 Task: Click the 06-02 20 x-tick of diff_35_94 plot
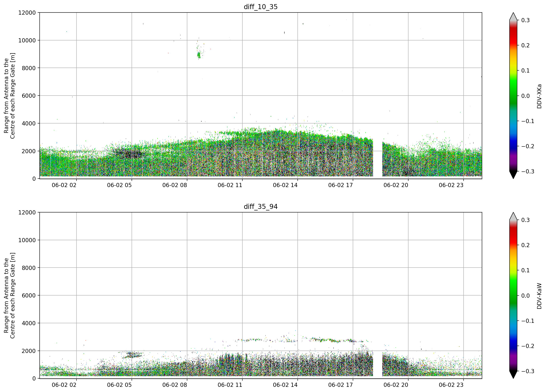[x=396, y=385]
